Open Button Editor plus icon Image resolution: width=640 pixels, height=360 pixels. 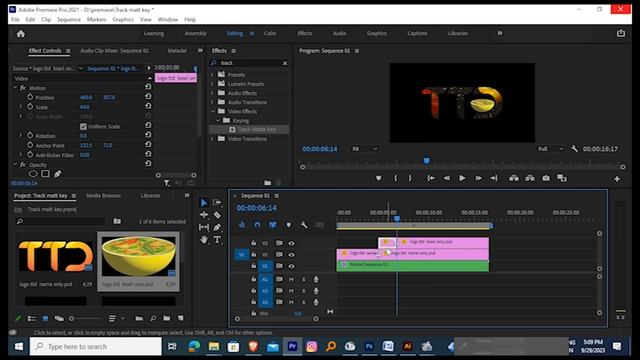pyautogui.click(x=617, y=179)
